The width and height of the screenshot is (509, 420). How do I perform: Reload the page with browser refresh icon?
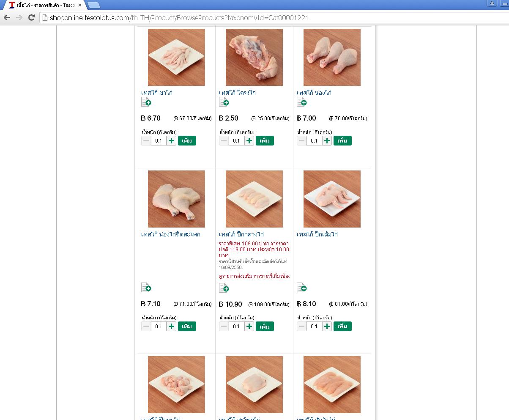[31, 17]
